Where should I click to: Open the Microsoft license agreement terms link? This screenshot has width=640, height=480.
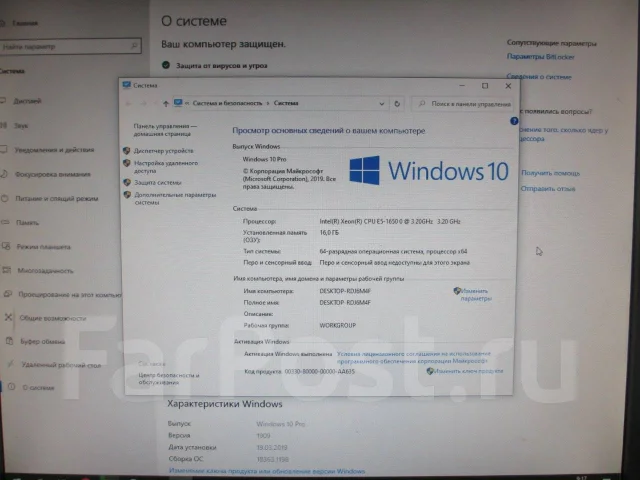tap(413, 357)
